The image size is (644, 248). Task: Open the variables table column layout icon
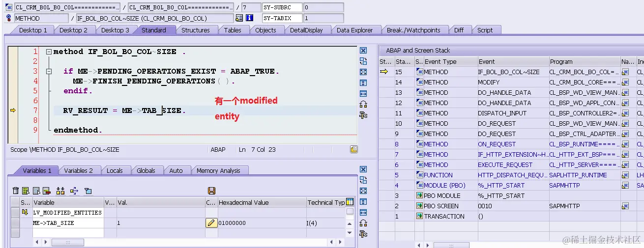[x=350, y=202]
